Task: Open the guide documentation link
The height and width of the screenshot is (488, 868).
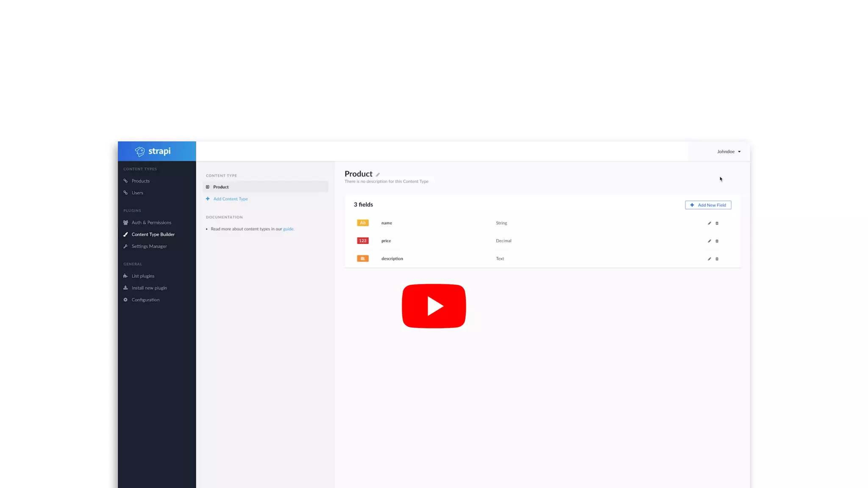Action: (288, 229)
